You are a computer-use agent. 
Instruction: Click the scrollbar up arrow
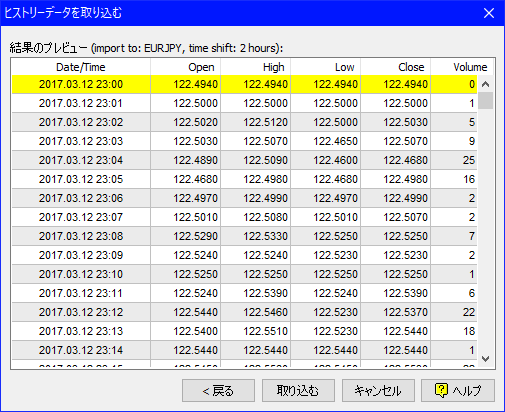[x=485, y=84]
